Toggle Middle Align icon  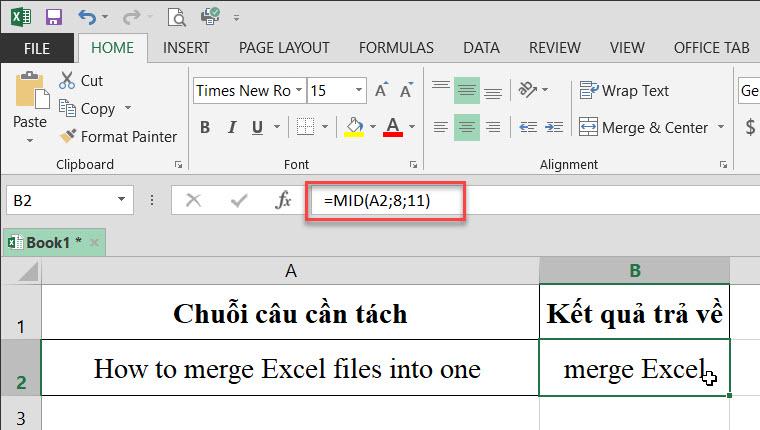click(467, 90)
